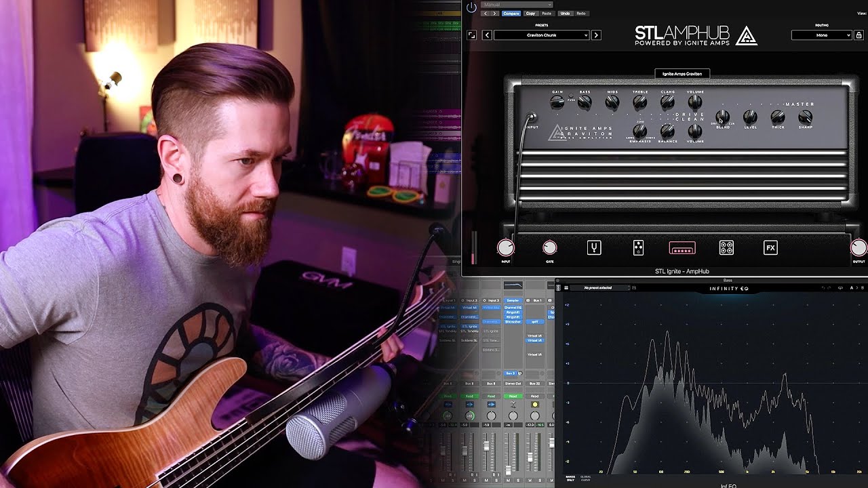
Task: Open the tuner module icon
Action: (x=594, y=248)
